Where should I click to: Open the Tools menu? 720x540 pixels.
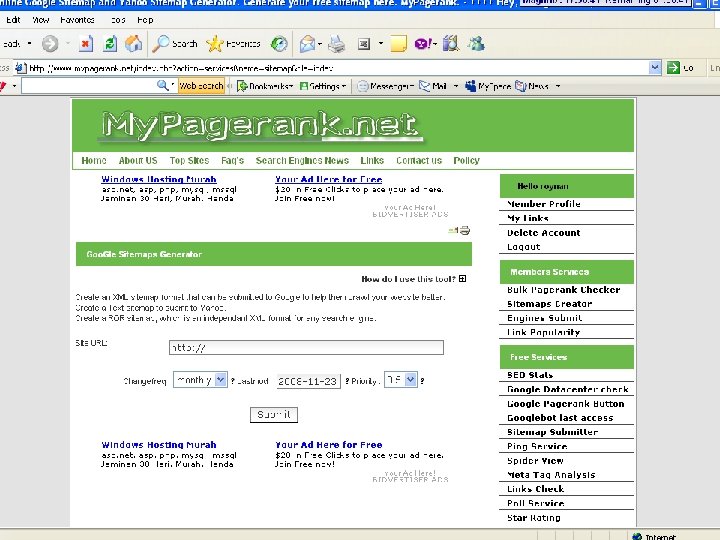click(118, 20)
